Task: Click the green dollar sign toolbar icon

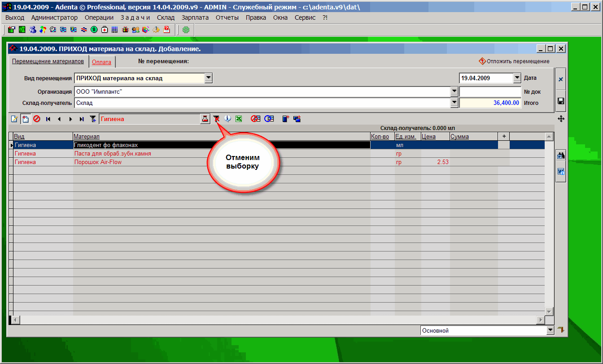Action: [x=94, y=30]
